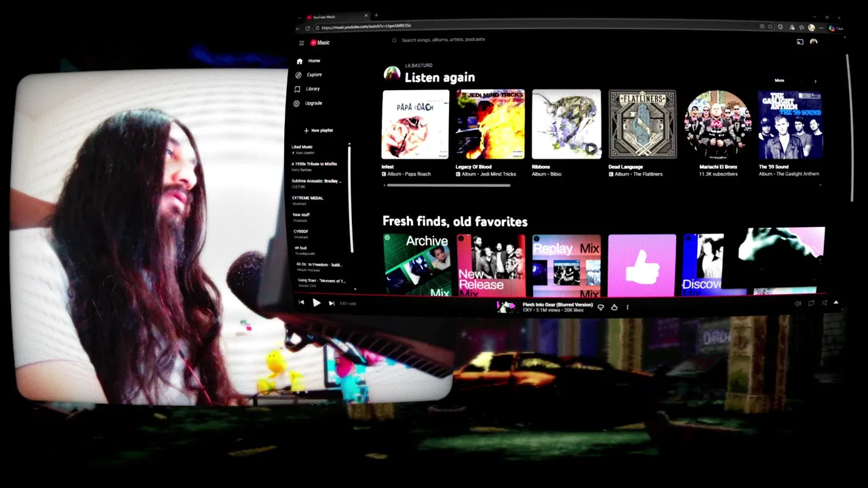This screenshot has height=488, width=868.
Task: Click the More button for Listen again
Action: [779, 81]
